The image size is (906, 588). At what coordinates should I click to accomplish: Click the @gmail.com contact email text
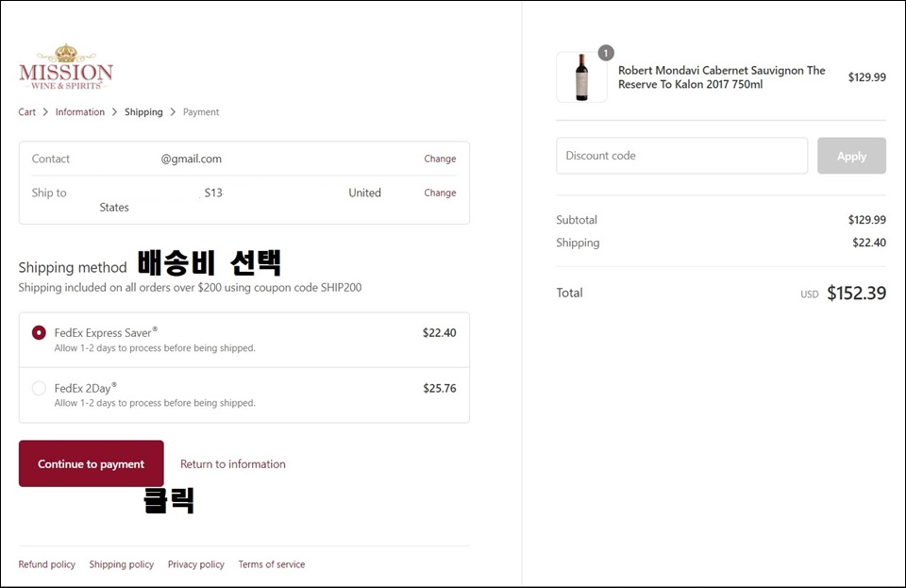pos(192,159)
